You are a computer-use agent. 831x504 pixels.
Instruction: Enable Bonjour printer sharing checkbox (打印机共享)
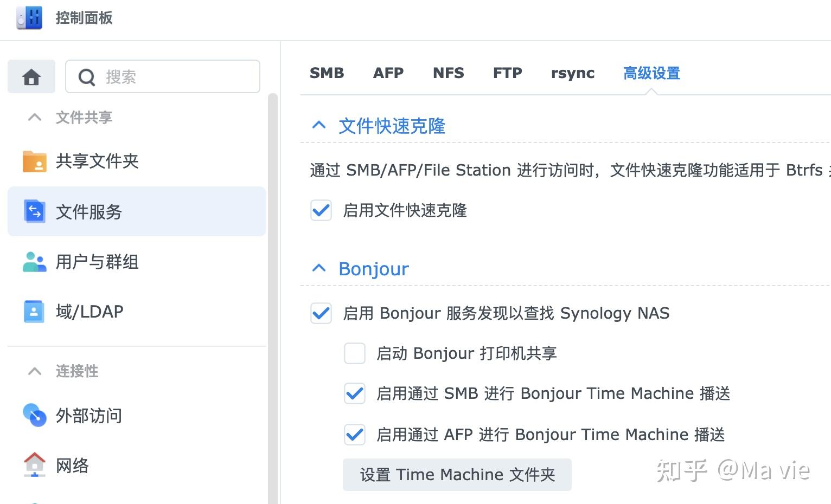[355, 353]
